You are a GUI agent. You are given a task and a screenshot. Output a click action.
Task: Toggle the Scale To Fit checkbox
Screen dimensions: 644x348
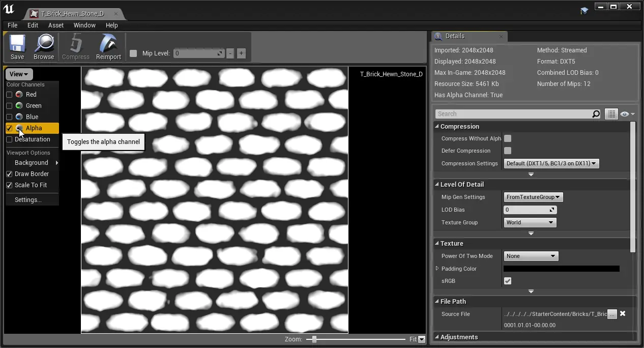tap(9, 185)
